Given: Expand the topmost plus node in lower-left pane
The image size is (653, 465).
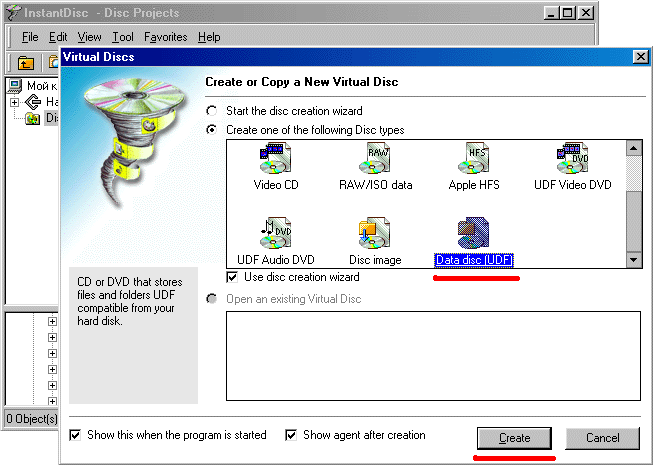Looking at the screenshot, I should coord(52,321).
